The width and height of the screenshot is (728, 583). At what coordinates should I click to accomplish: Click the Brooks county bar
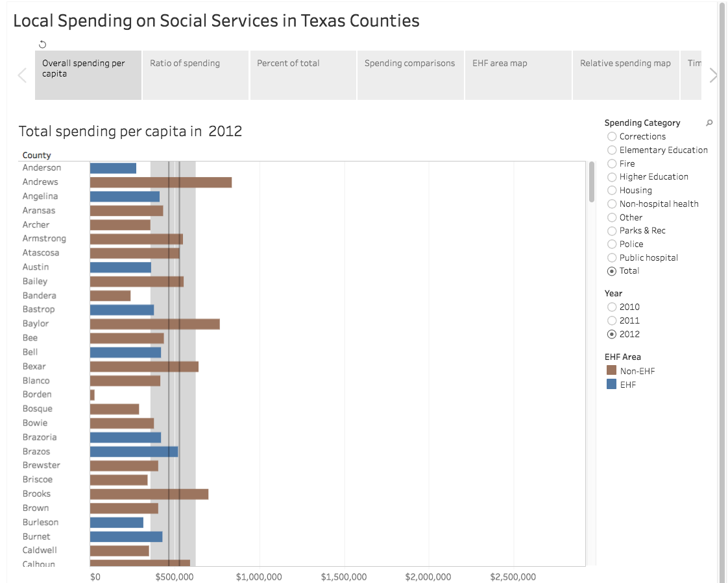tap(149, 494)
